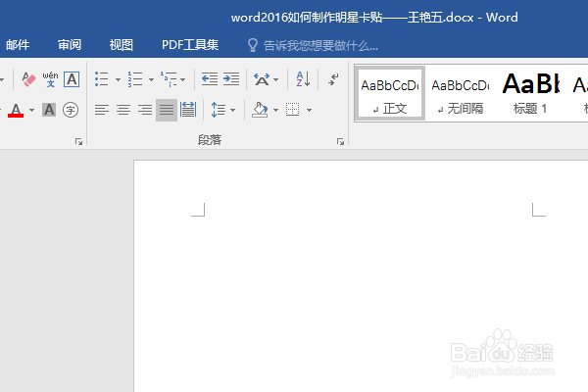Screen dimensions: 588x392
Task: Open the Asian Layout (Chinese layout) tool
Action: click(x=262, y=79)
